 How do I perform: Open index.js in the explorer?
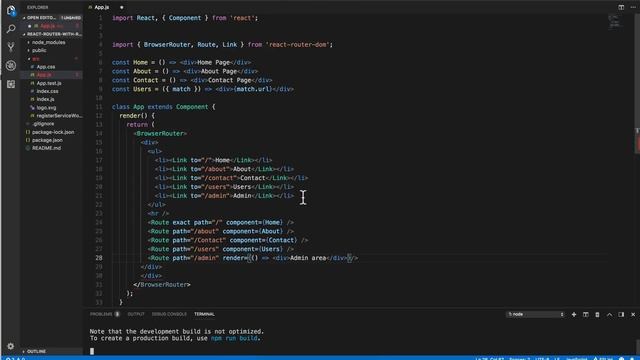click(45, 99)
